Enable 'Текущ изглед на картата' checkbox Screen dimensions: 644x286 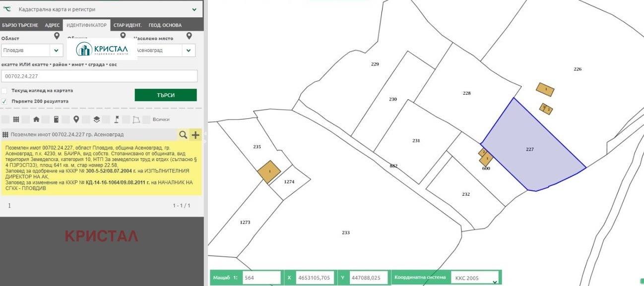4,91
